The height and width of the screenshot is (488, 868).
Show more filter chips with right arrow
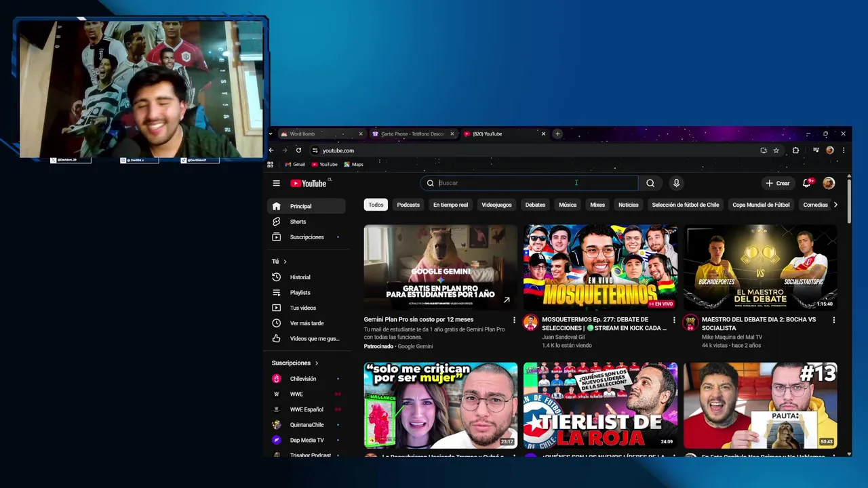835,205
